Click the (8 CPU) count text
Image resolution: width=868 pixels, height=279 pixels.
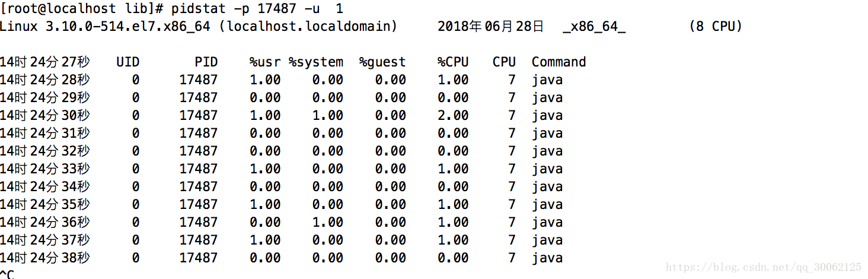(716, 27)
